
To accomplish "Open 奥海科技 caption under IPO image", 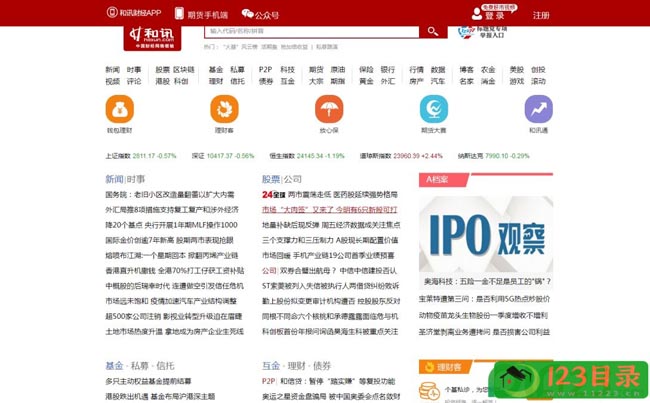I will tap(487, 282).
